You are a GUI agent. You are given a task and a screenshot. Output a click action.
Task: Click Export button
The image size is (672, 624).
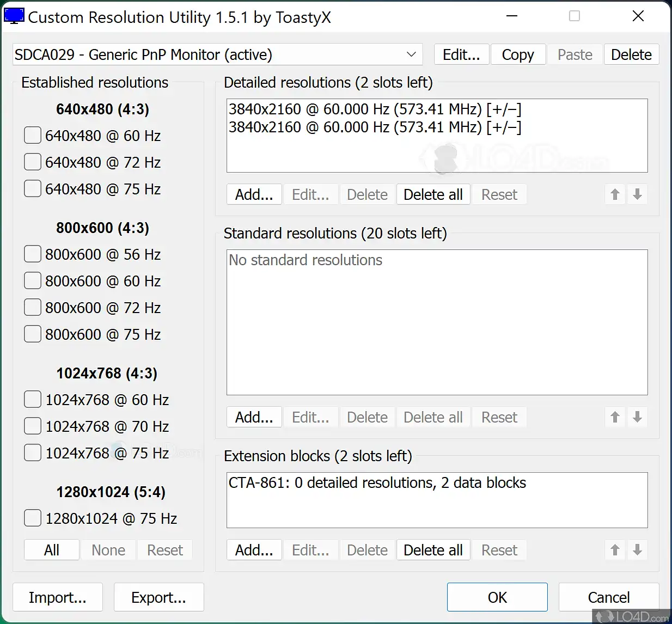tap(158, 597)
